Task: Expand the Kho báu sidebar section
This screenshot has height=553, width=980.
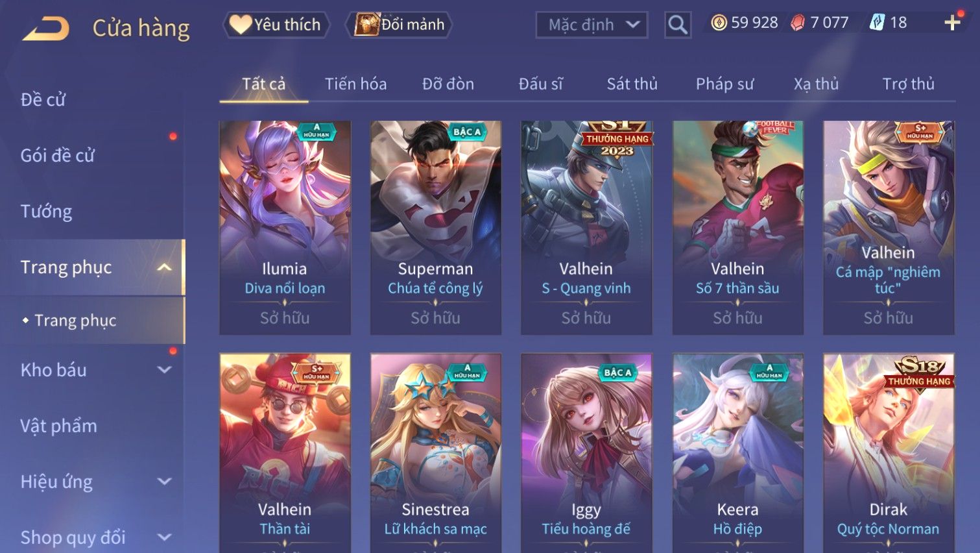Action: pos(165,370)
